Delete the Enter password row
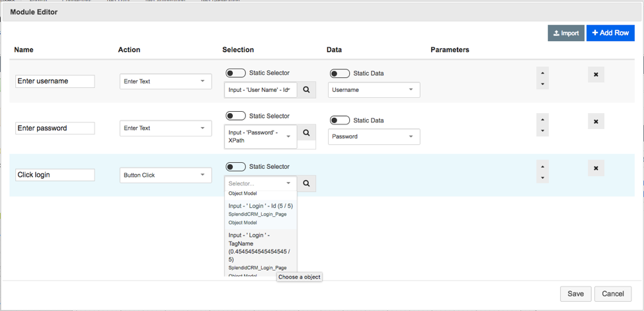644x311 pixels. (596, 122)
